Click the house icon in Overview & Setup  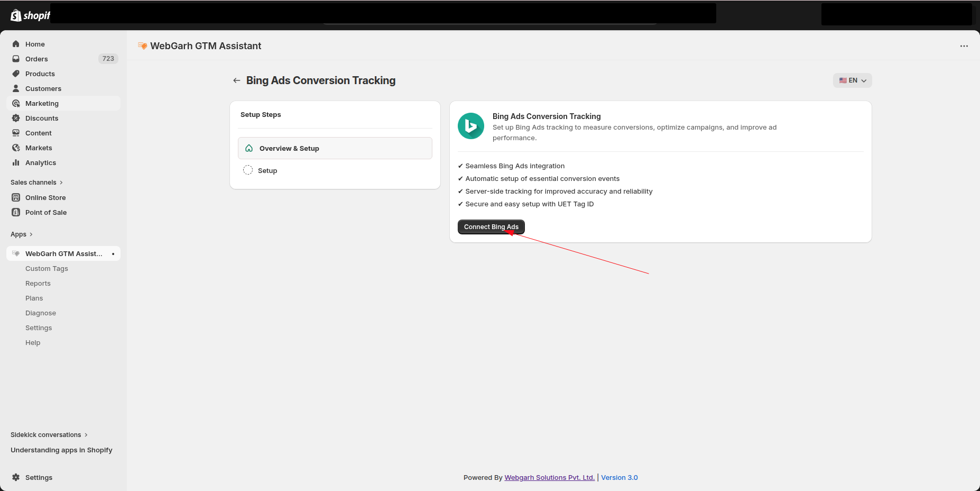[249, 148]
